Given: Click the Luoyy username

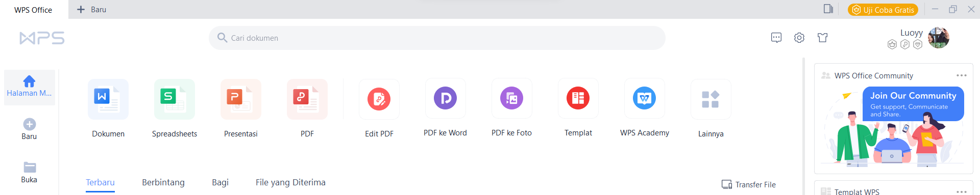Looking at the screenshot, I should coord(912,33).
